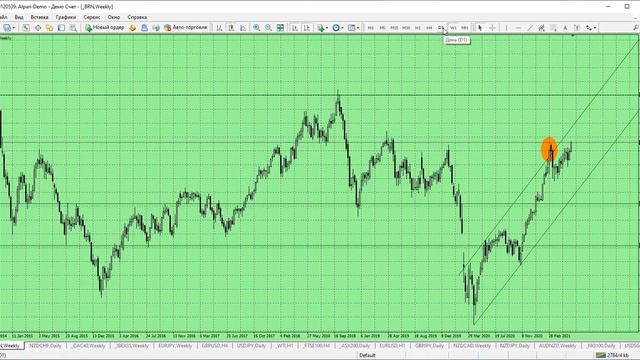Select the text A tool
Image resolution: width=640 pixels, height=360 pixels.
point(565,28)
